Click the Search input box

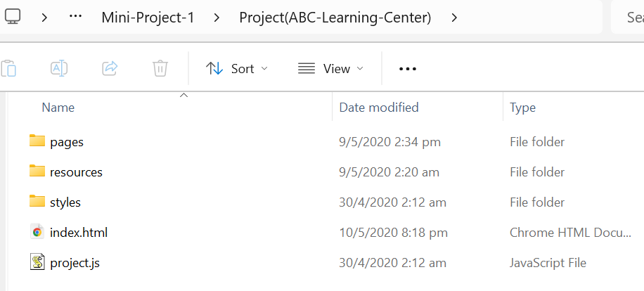629,17
